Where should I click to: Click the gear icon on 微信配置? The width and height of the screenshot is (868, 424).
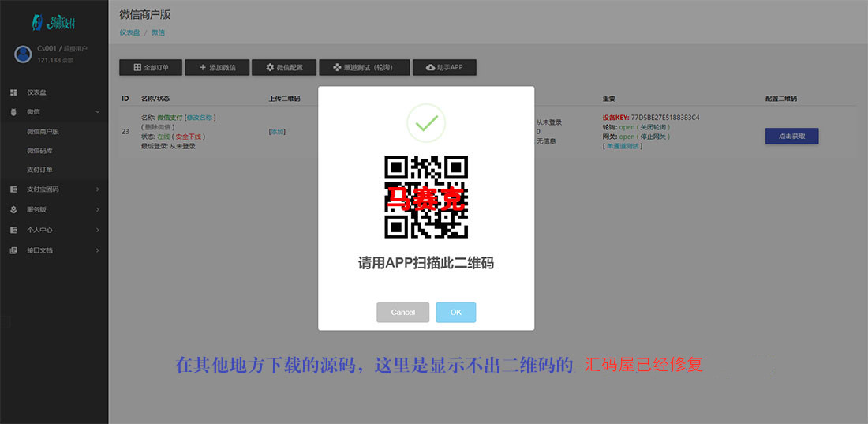coord(270,68)
